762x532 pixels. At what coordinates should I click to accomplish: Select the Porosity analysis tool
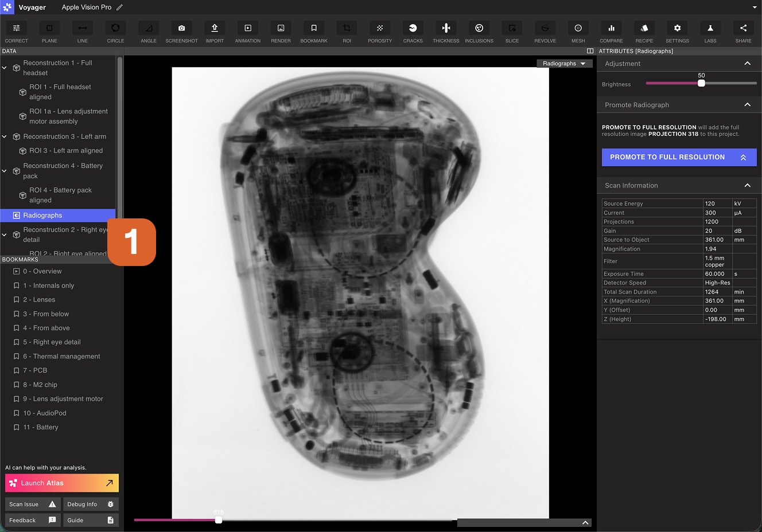[380, 29]
